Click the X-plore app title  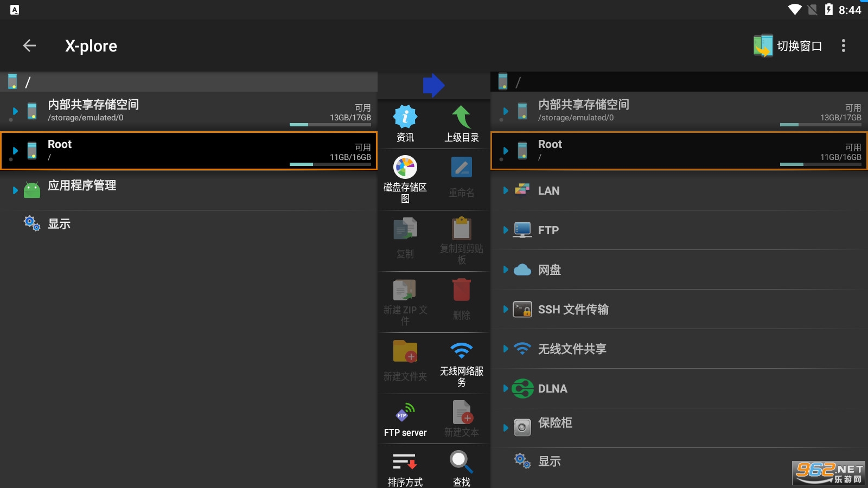pos(91,46)
